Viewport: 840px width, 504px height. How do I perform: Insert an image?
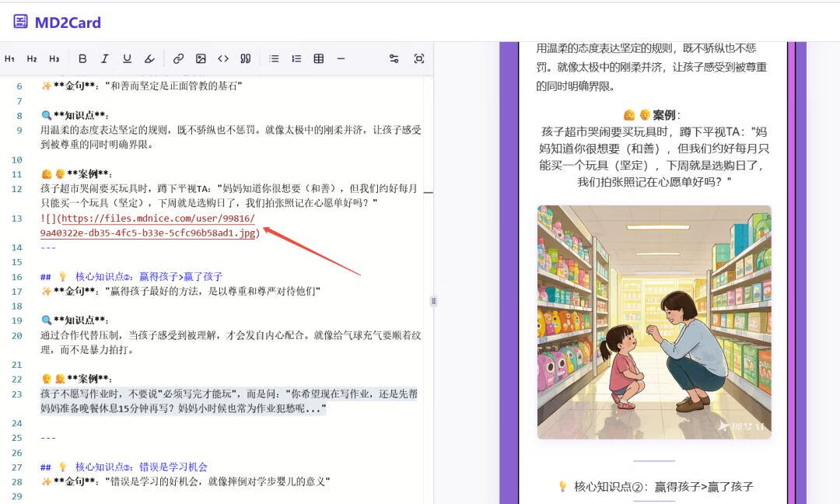201,58
